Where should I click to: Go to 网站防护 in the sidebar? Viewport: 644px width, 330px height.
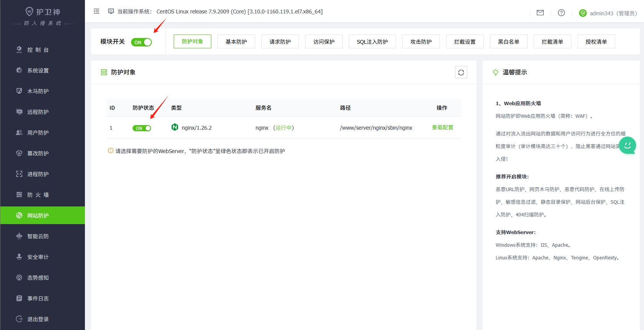(x=43, y=215)
